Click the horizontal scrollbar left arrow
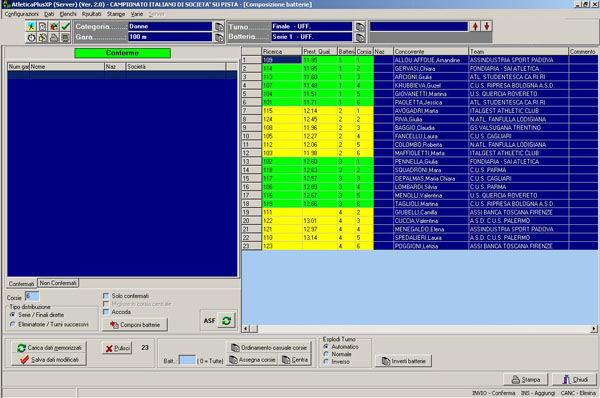 (245, 328)
